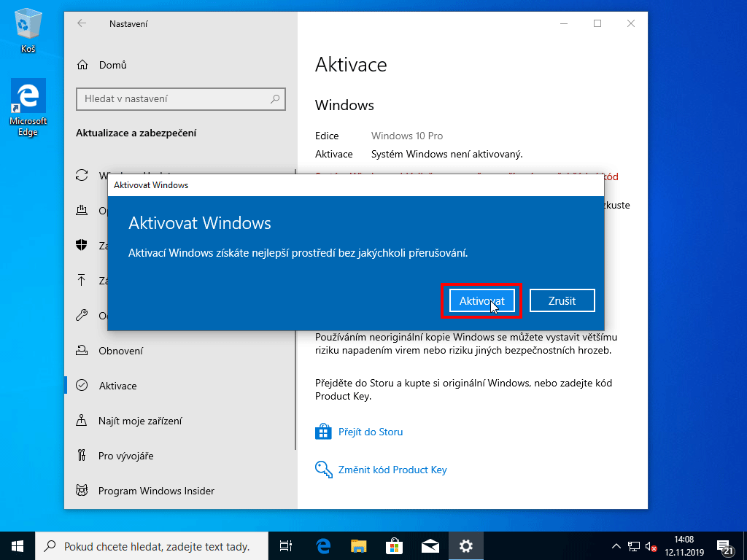
Task: Click the Aktivace checkmark circle icon
Action: click(x=82, y=385)
